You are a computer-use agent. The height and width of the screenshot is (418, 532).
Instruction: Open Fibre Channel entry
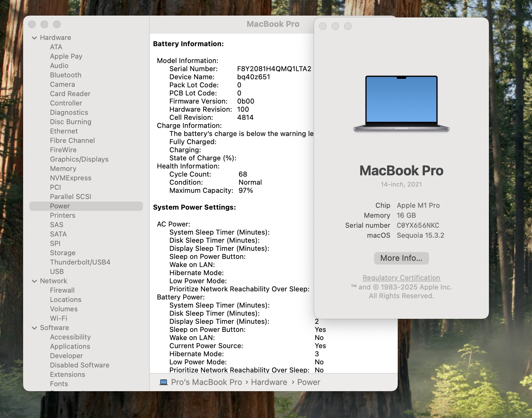tap(72, 141)
